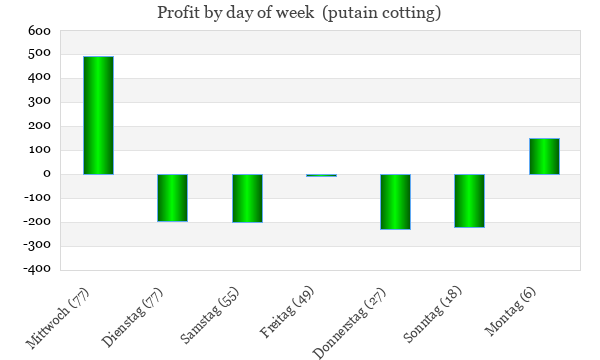Select the chart title text
Image resolution: width=600 pixels, height=360 pixels.
[299, 13]
